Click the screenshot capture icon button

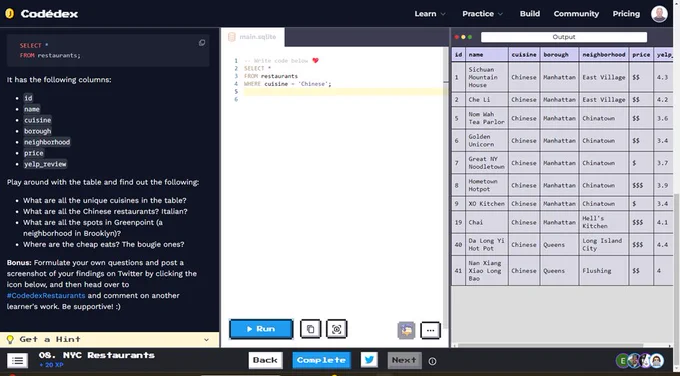[x=337, y=329]
